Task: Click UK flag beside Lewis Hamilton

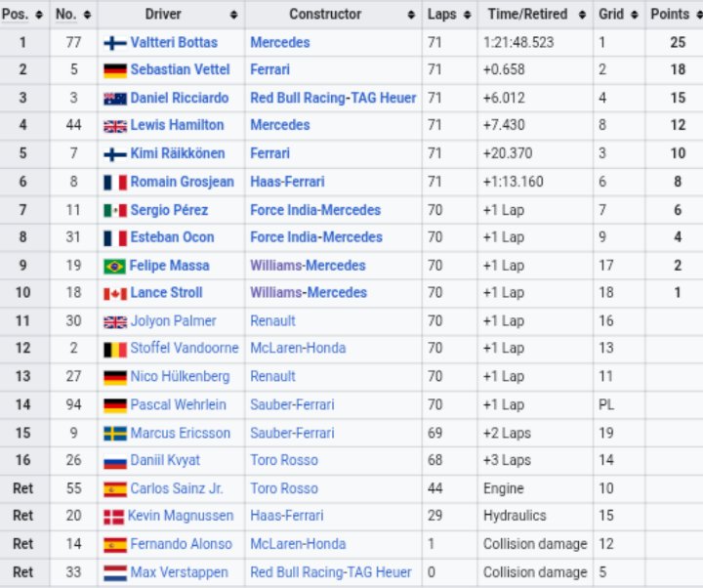Action: 115,126
